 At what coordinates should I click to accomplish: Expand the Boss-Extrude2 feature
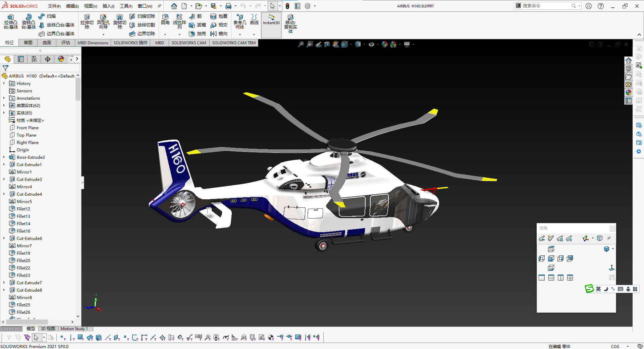click(3, 157)
